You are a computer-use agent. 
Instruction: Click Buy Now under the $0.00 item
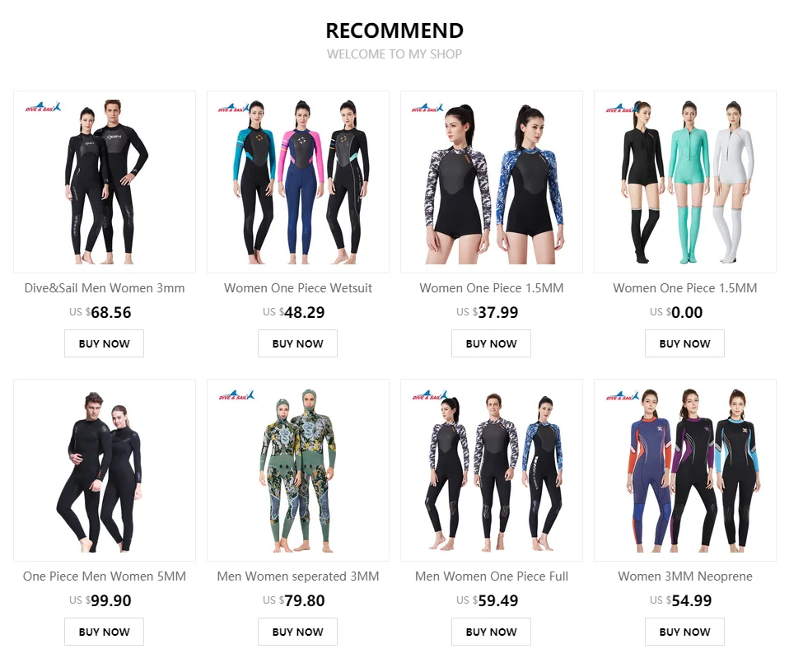click(x=685, y=343)
